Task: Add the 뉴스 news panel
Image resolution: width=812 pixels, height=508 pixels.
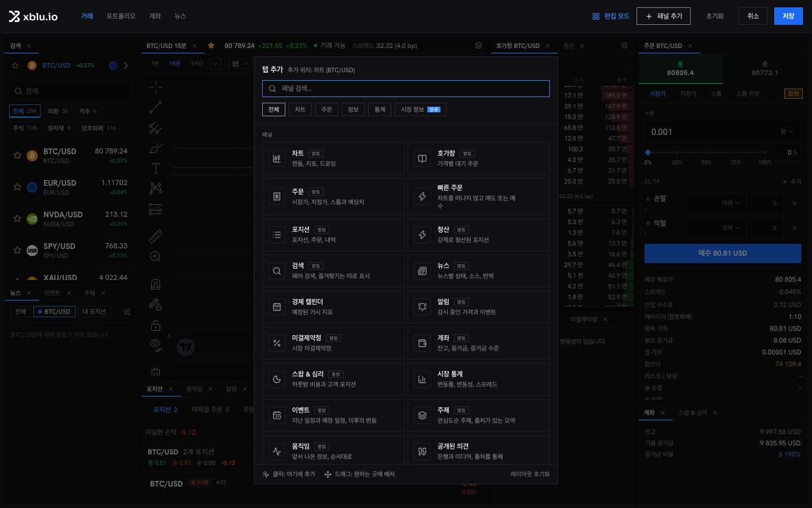Action: click(479, 271)
